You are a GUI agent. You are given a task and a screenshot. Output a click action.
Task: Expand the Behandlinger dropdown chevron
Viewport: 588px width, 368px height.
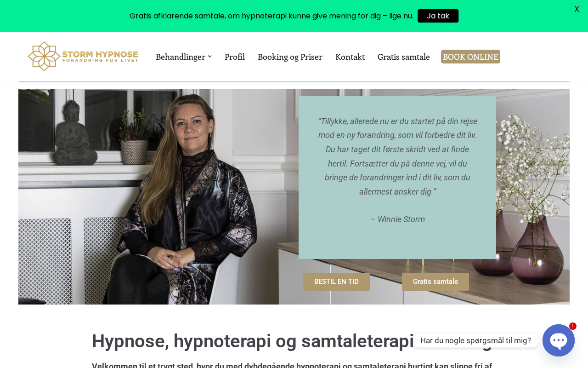click(209, 57)
